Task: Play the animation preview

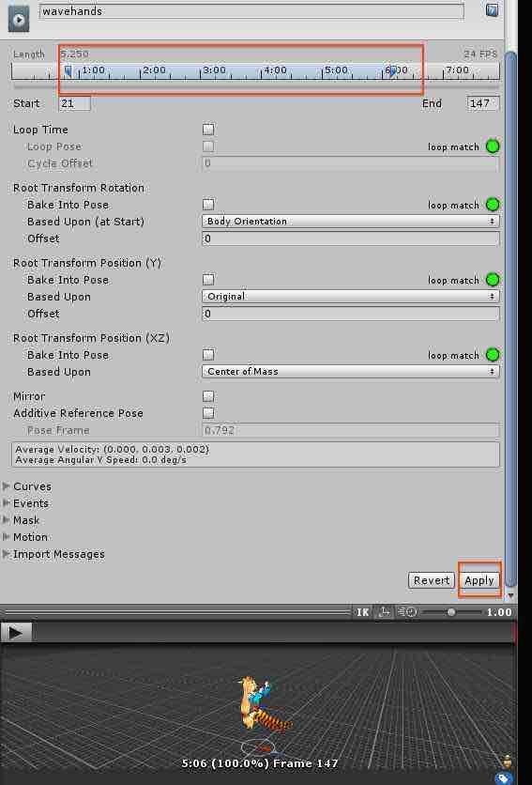Action: pyautogui.click(x=16, y=633)
